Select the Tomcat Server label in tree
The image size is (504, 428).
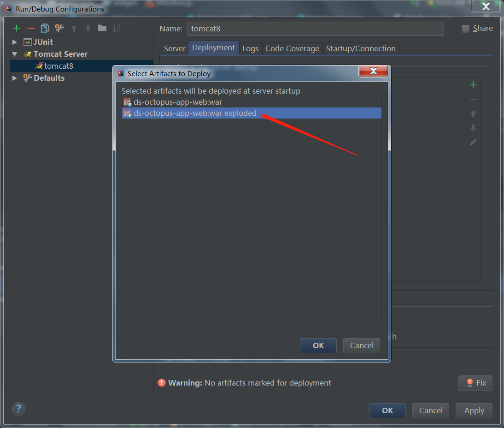point(60,54)
